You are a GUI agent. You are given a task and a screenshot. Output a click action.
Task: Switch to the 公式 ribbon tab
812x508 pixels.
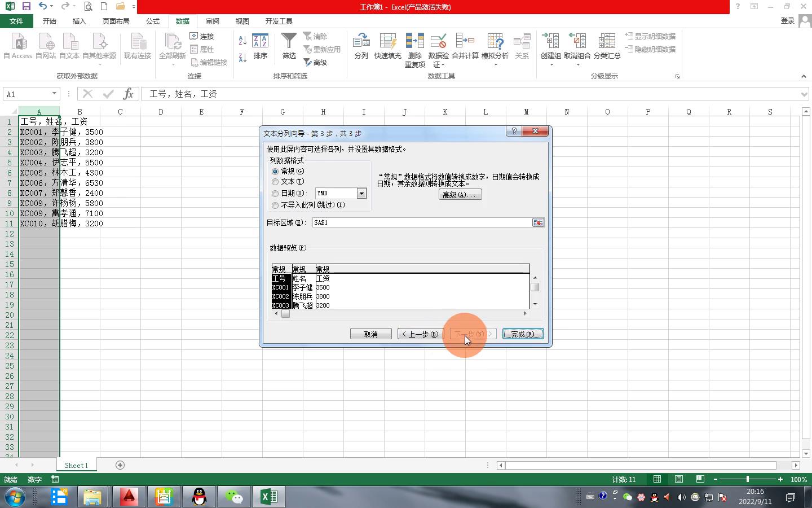(x=153, y=21)
